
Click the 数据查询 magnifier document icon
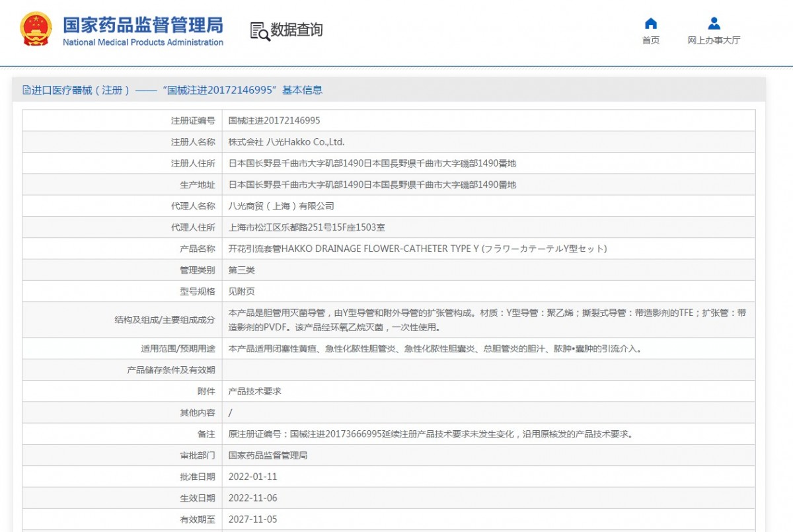260,31
